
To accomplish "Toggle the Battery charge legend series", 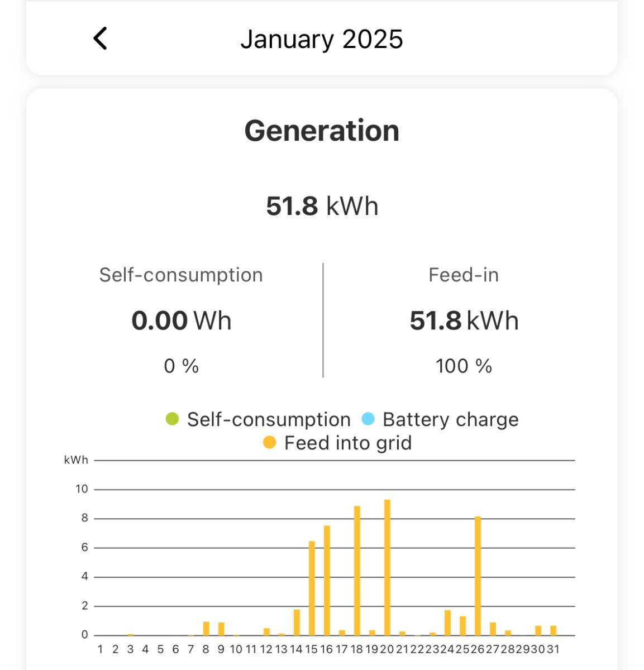I will point(450,419).
